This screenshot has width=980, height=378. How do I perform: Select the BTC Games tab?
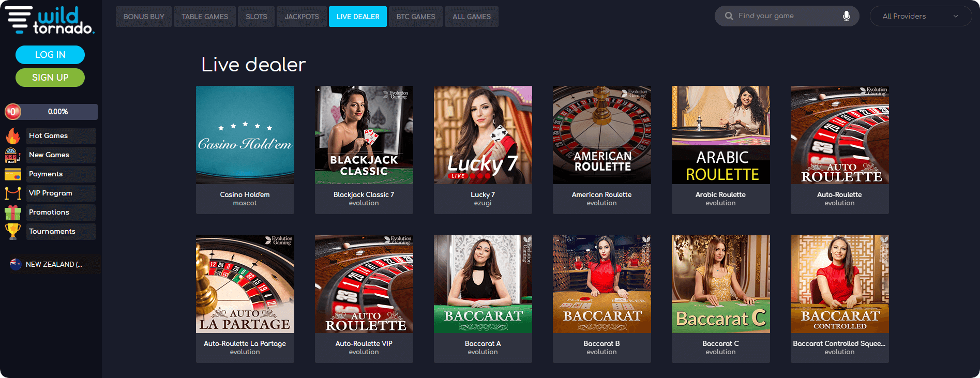(x=416, y=17)
